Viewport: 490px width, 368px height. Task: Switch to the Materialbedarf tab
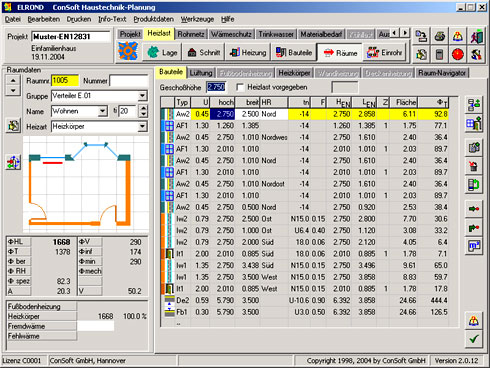click(321, 34)
